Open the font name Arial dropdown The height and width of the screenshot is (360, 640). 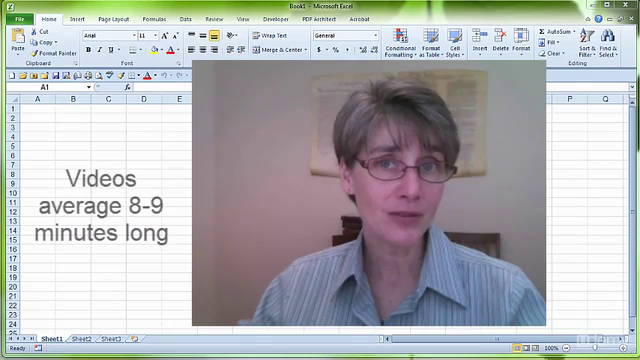pyautogui.click(x=134, y=36)
